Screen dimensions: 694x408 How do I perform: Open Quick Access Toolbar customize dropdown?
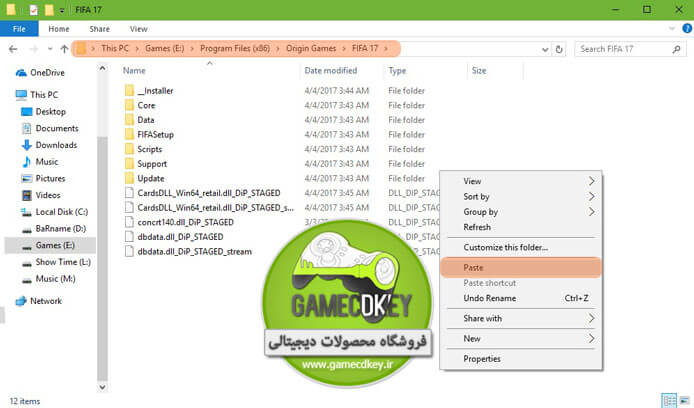click(62, 10)
